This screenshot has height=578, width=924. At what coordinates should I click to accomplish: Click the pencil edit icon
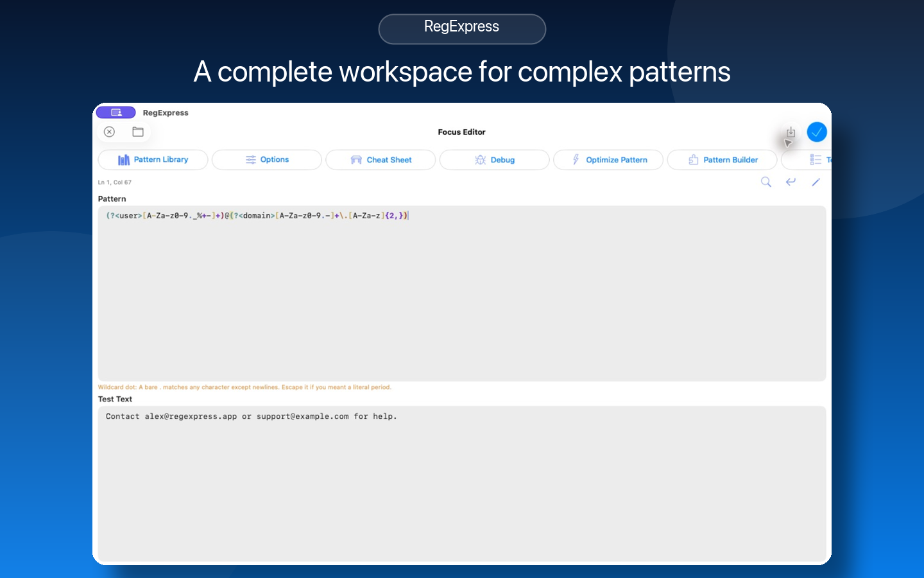coord(816,182)
